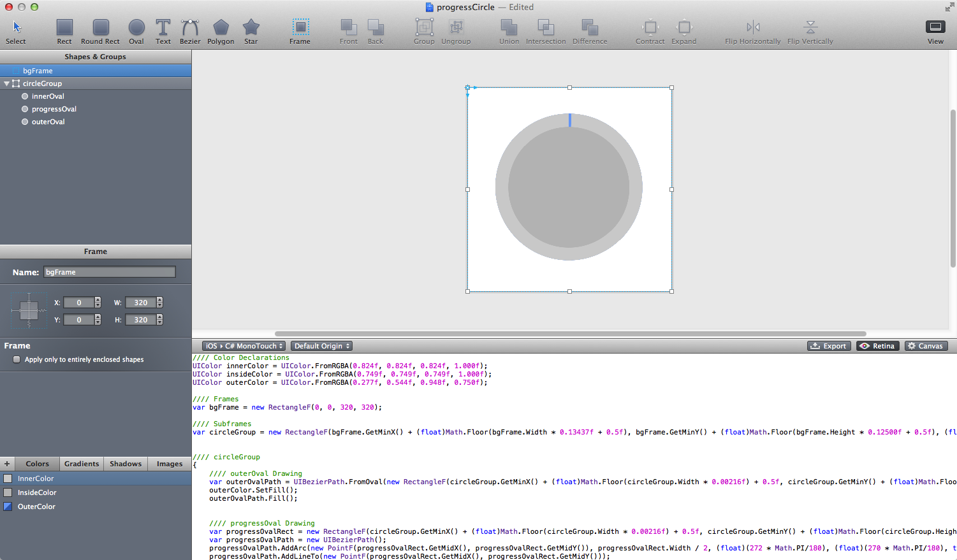Add a new color with plus button
957x560 pixels.
click(x=7, y=464)
